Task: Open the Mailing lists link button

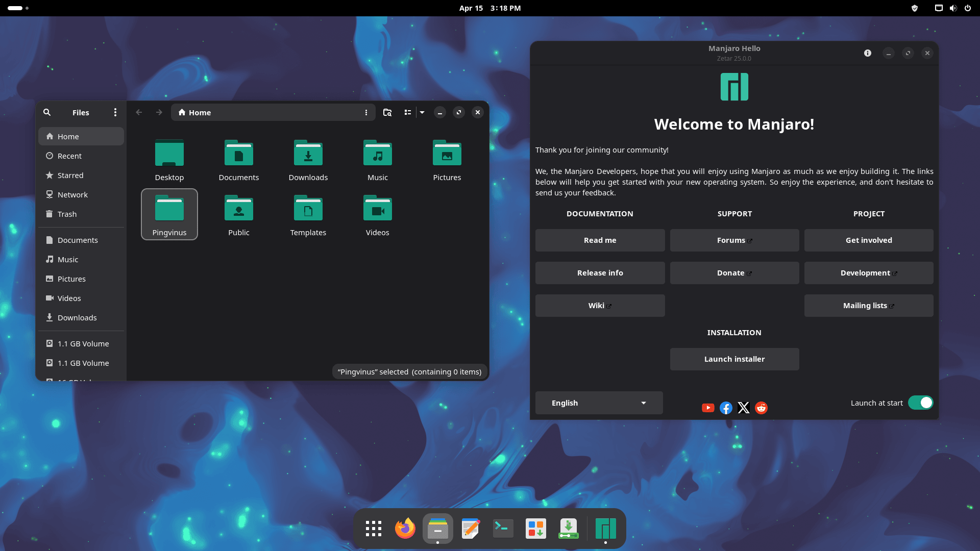Action: coord(869,306)
